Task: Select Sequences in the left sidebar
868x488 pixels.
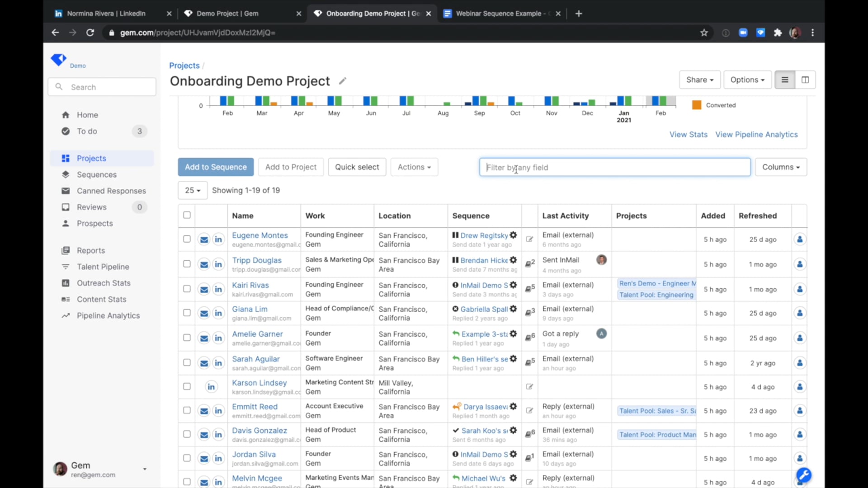Action: (x=95, y=174)
